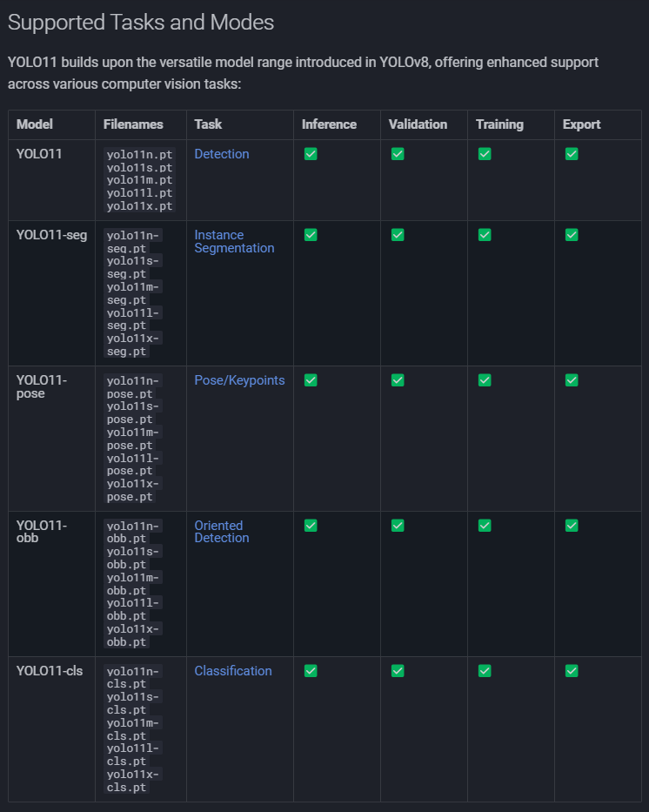Viewport: 649px width, 812px height.
Task: Click the yolo11m.pt filename
Action: coord(139,180)
